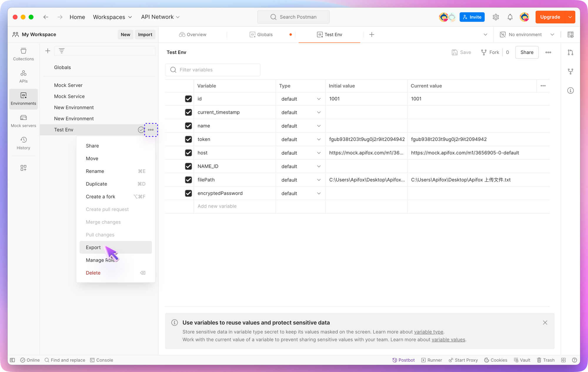Toggle the two-pane layout icon in status bar
This screenshot has height=372, width=588.
(x=563, y=360)
